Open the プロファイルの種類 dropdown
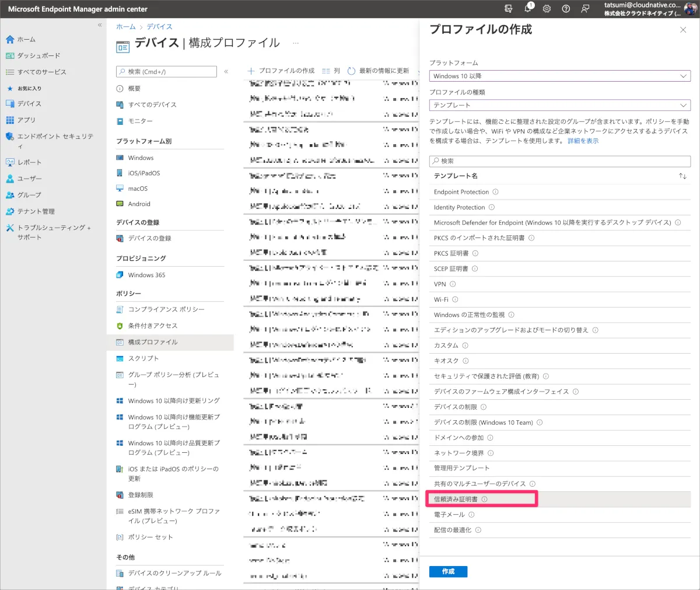The image size is (700, 590). click(559, 105)
